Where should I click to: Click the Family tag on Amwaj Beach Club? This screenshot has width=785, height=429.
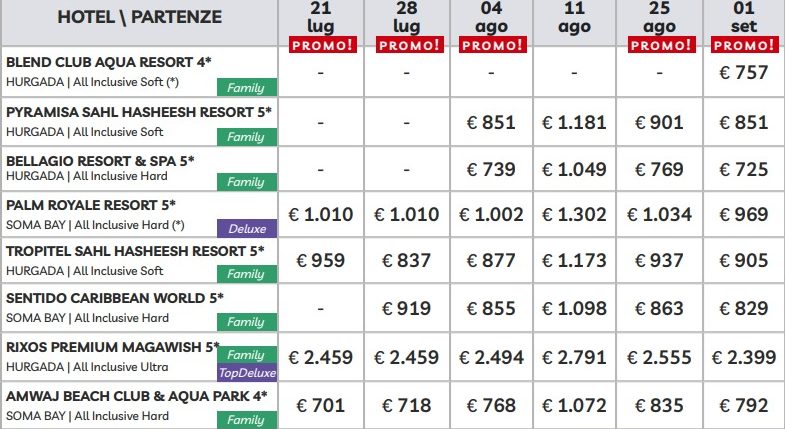coord(247,419)
